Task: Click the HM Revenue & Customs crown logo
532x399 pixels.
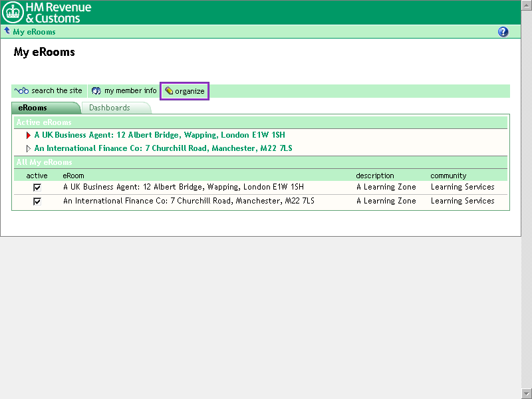Action: tap(13, 13)
